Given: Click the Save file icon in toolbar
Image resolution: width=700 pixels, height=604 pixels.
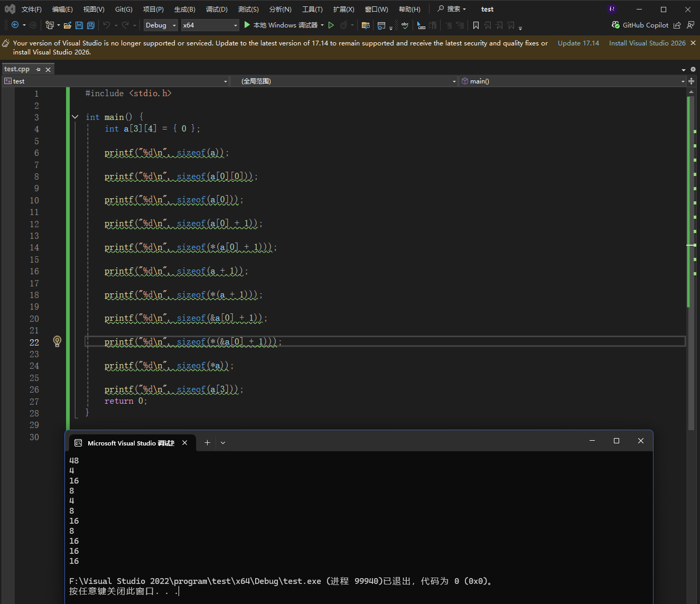Looking at the screenshot, I should [x=79, y=25].
